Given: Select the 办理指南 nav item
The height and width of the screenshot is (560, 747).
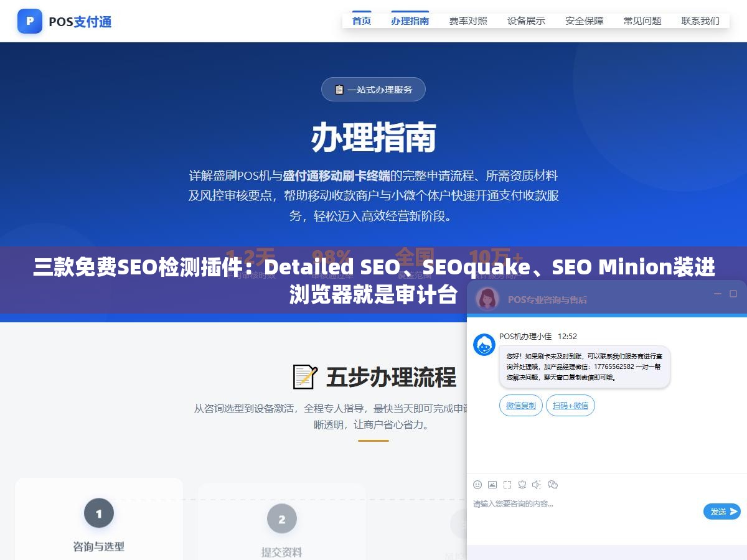Looking at the screenshot, I should [x=410, y=21].
